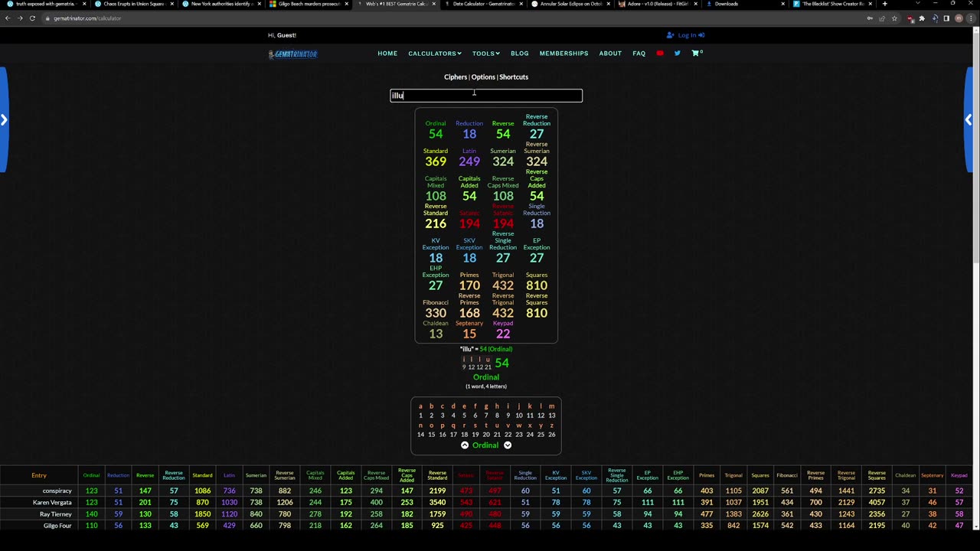Open the FAQ page
The image size is (980, 551).
639,54
